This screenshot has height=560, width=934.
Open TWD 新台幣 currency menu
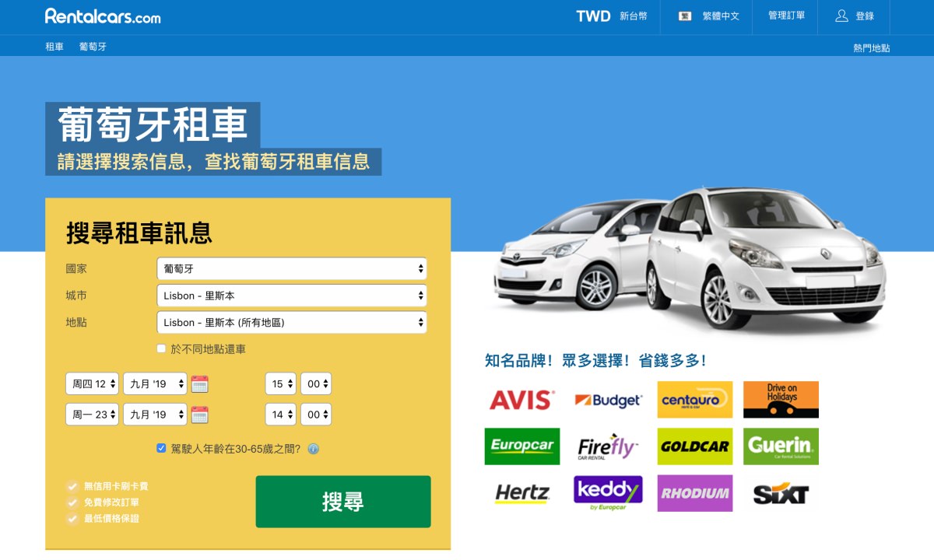(x=612, y=16)
